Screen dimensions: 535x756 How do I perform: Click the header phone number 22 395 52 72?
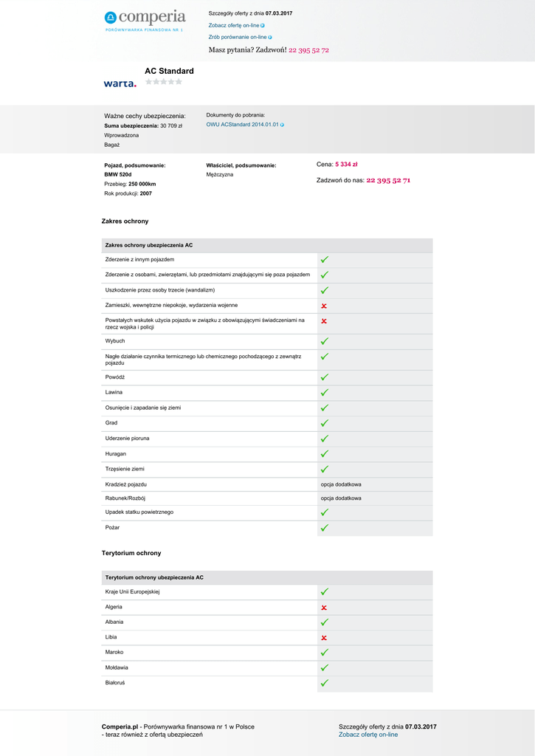click(x=308, y=50)
